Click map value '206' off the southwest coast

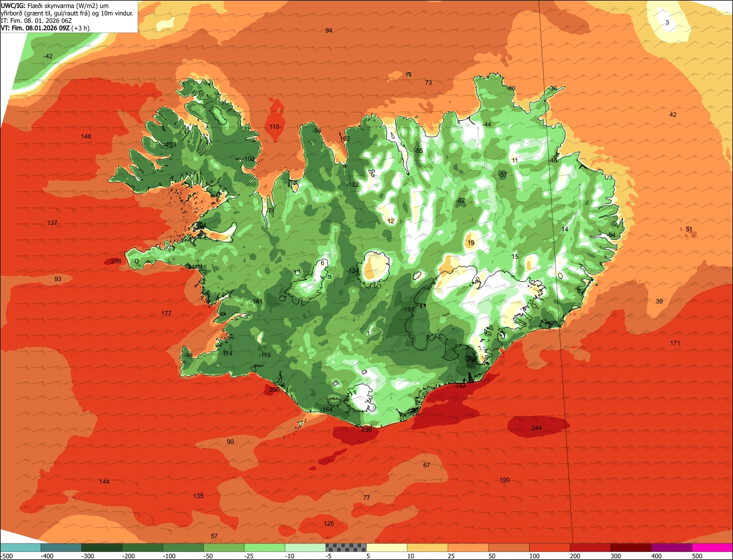274,389
